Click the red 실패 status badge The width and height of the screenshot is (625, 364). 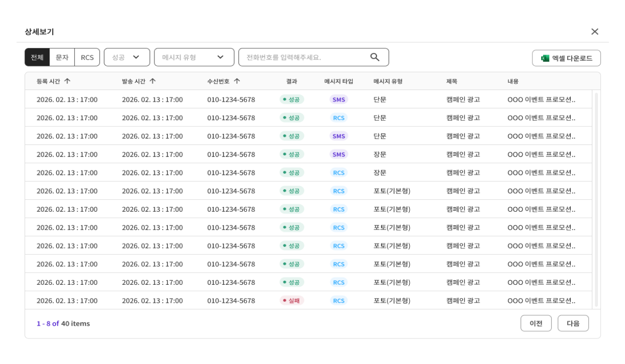(x=292, y=301)
